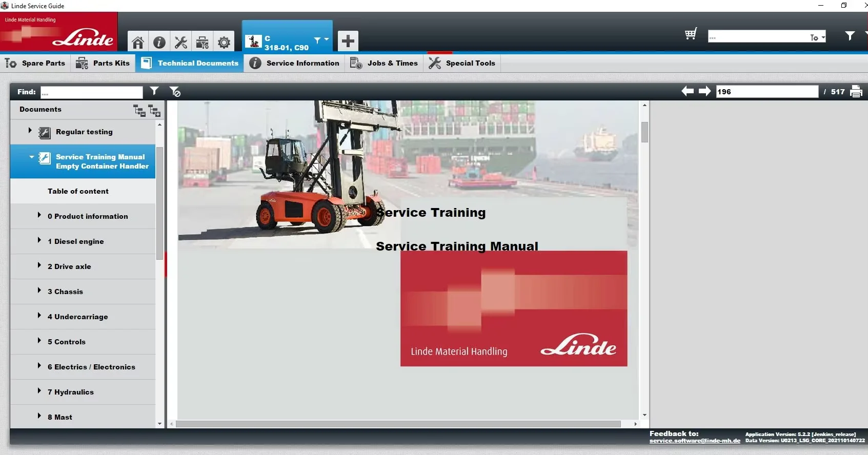Viewport: 868px width, 455px height.
Task: Open the Info icon in top toolbar
Action: pos(159,42)
